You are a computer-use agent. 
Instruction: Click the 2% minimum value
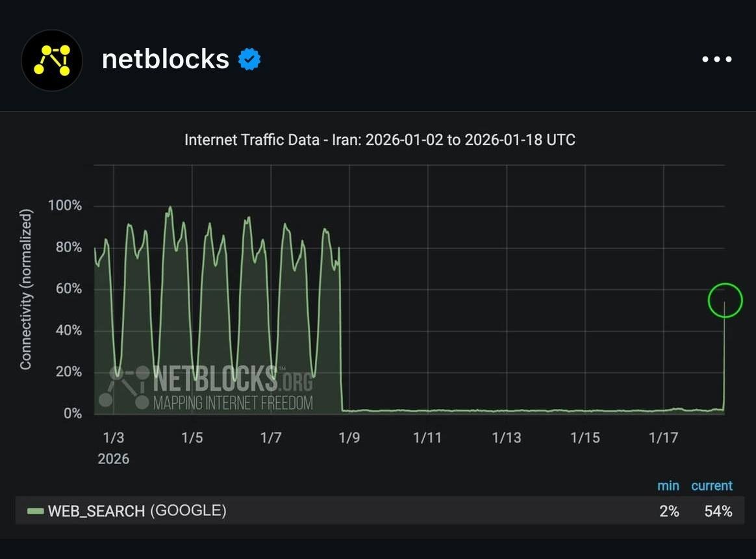click(x=669, y=512)
